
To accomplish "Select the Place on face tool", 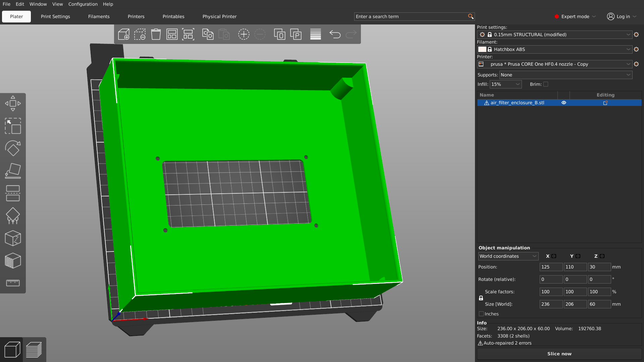I will click(x=13, y=171).
